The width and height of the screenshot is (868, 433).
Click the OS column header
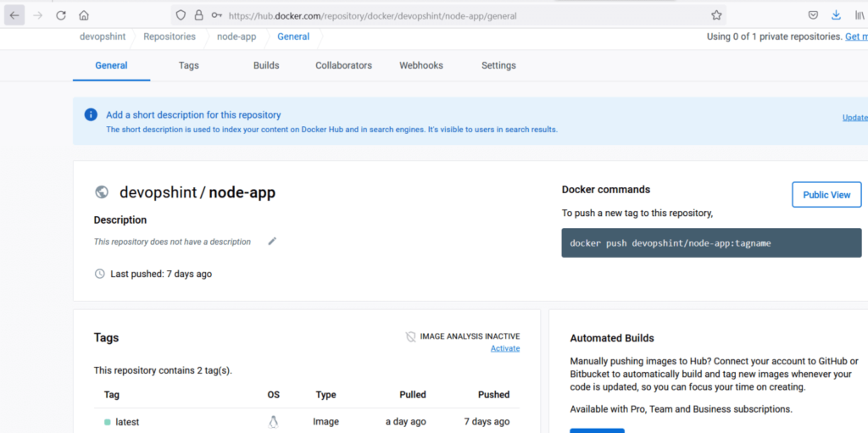tap(274, 395)
